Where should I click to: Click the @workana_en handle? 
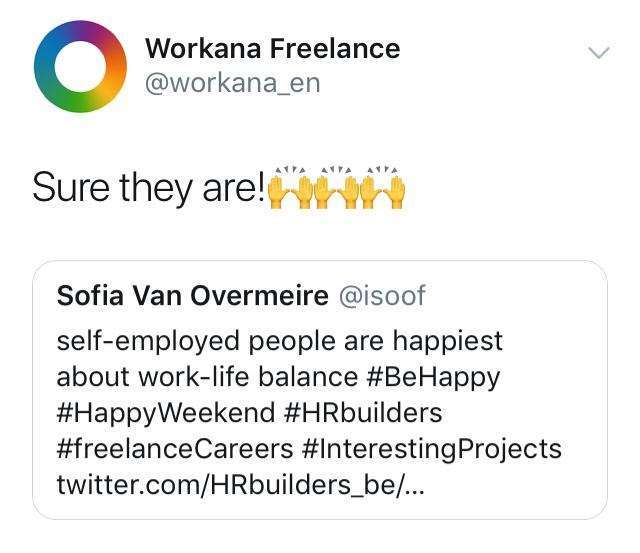(232, 82)
